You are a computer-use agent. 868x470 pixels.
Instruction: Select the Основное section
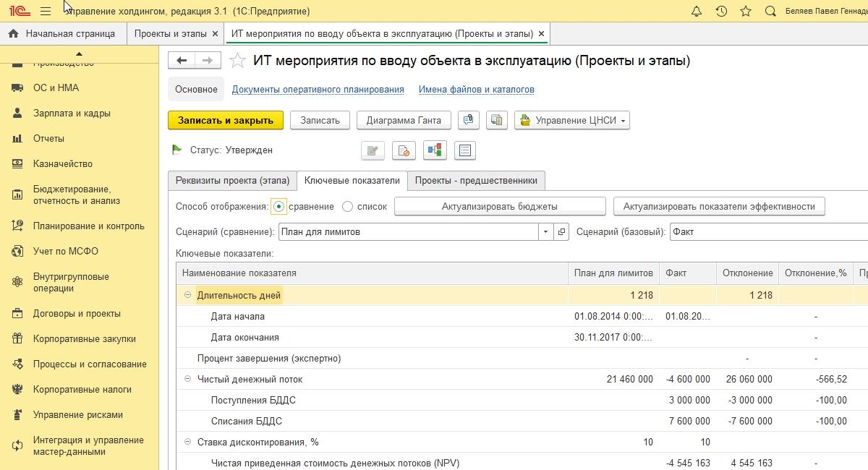[196, 89]
